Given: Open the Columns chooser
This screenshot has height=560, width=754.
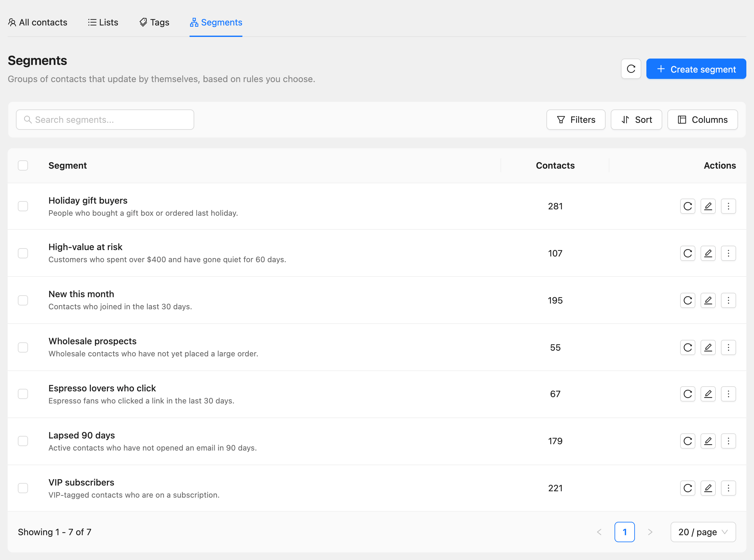Looking at the screenshot, I should [702, 120].
